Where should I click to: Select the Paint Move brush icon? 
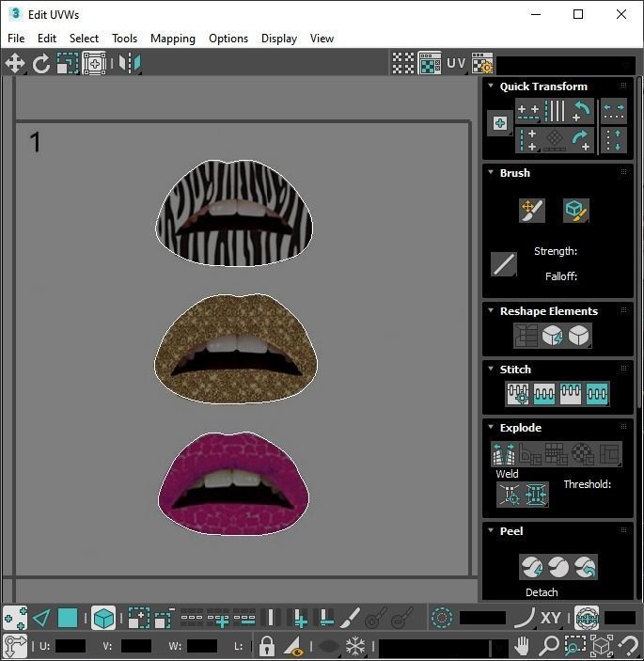coord(532,211)
